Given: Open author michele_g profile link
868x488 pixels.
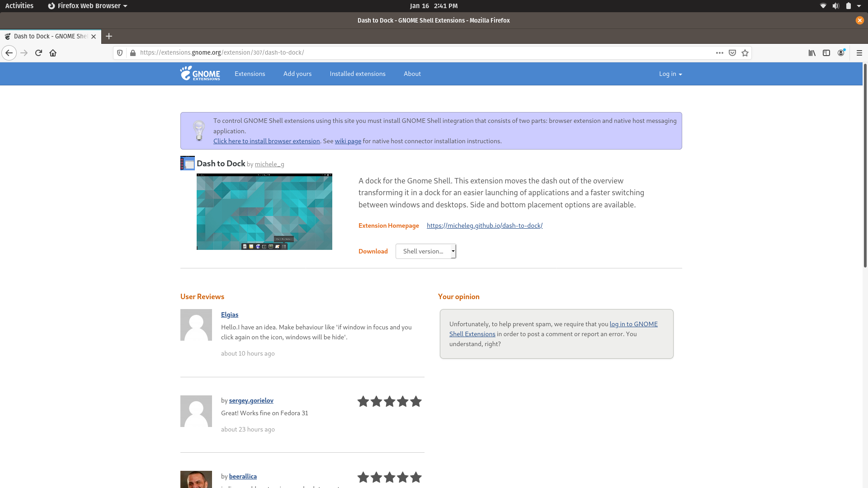Looking at the screenshot, I should pyautogui.click(x=269, y=164).
